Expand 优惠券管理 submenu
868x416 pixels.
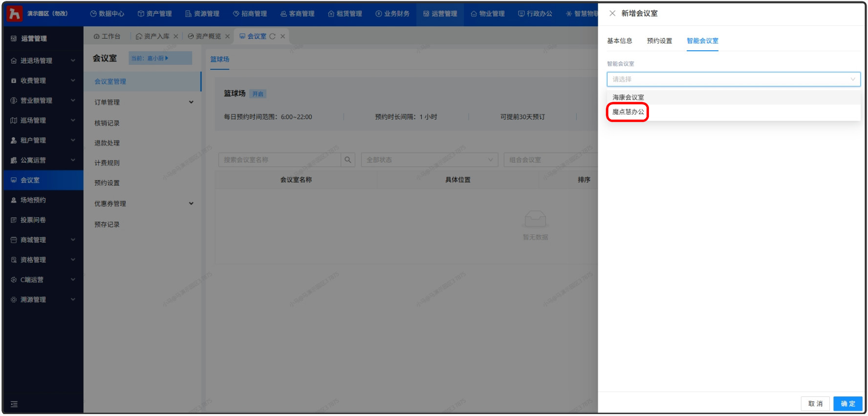coord(191,204)
